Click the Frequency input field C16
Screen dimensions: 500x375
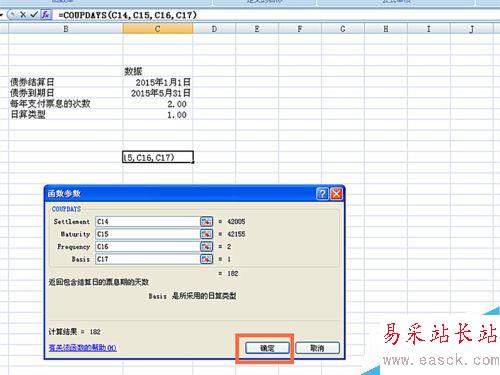pyautogui.click(x=147, y=247)
